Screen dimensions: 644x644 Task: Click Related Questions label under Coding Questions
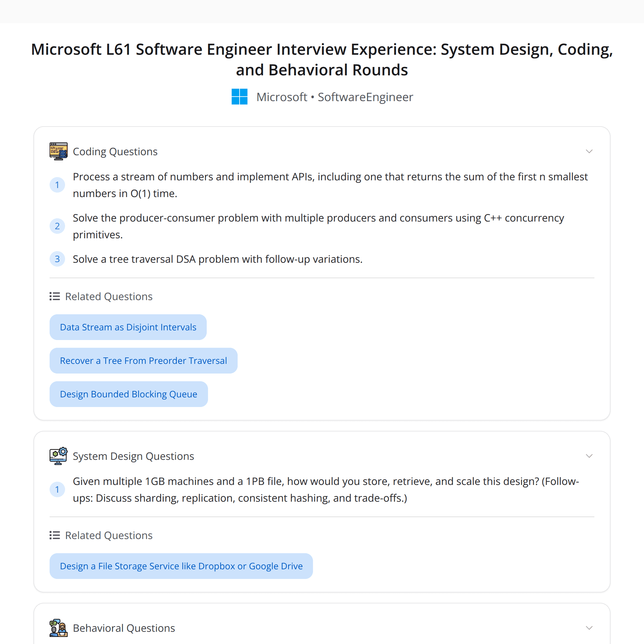109,297
